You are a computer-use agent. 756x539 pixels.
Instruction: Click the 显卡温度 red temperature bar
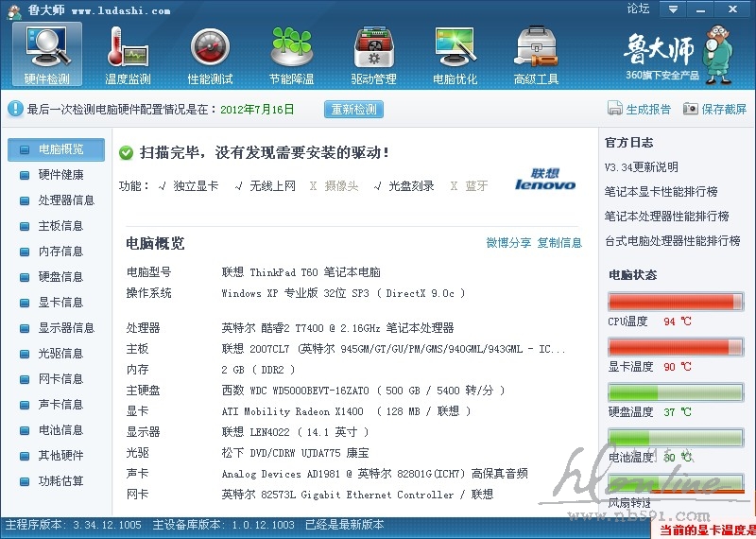tap(676, 347)
